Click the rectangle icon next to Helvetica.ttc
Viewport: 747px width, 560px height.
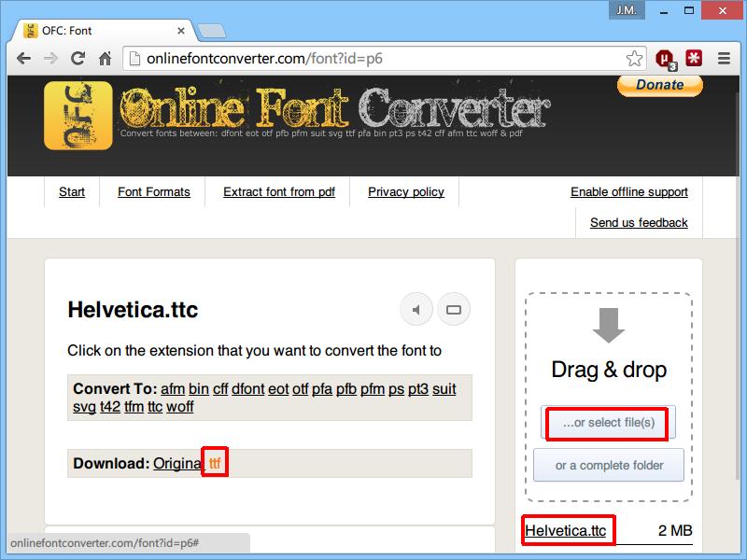(x=454, y=310)
